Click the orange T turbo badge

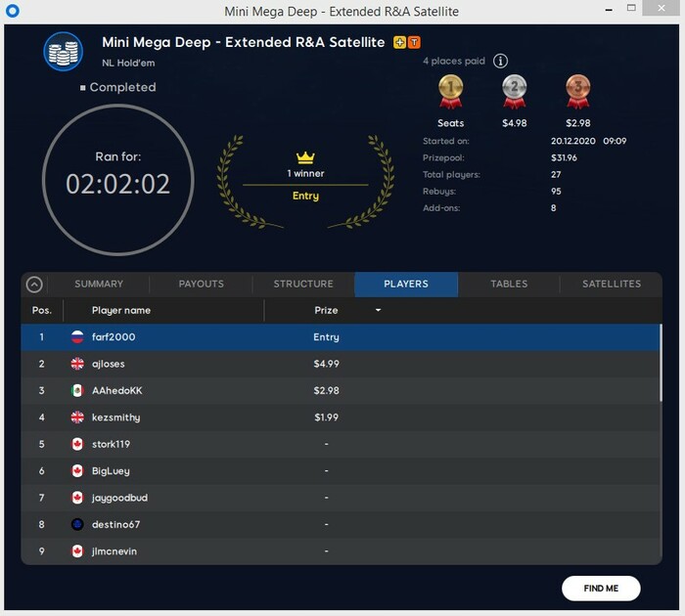(414, 42)
